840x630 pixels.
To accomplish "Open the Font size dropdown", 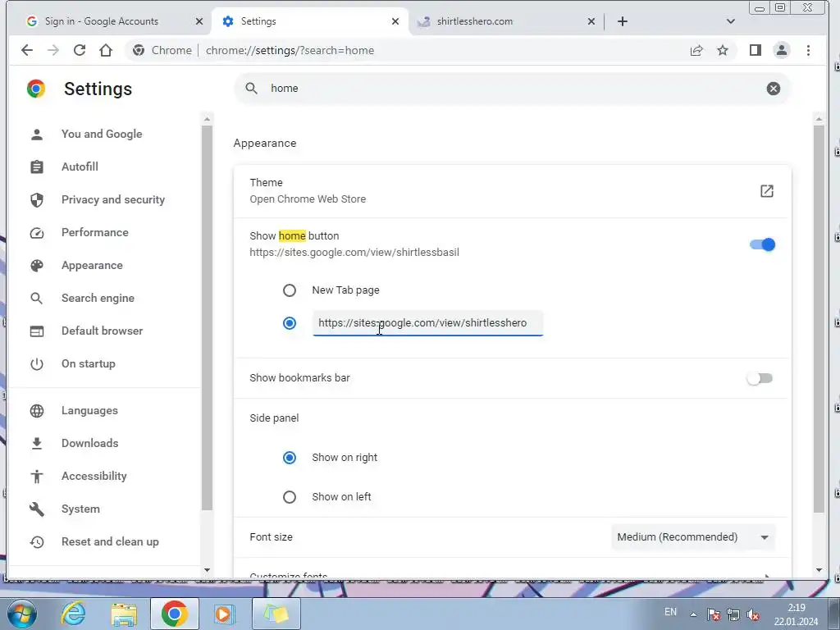I will pos(693,536).
